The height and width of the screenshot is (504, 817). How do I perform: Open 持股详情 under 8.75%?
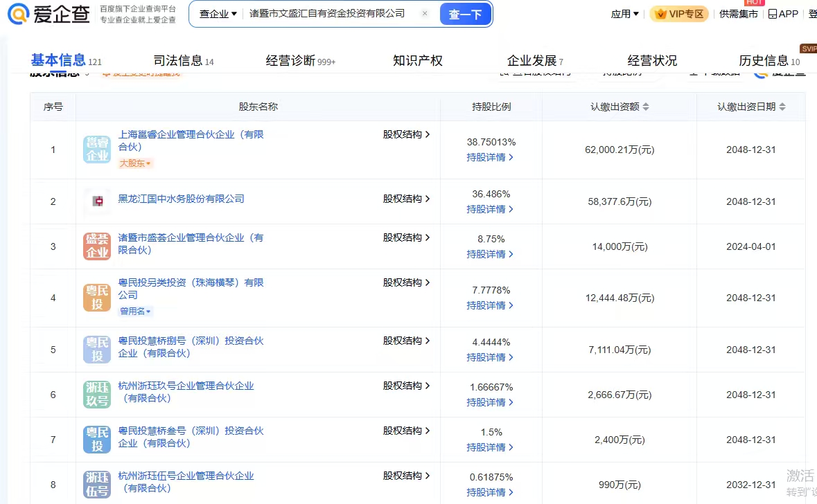(490, 254)
